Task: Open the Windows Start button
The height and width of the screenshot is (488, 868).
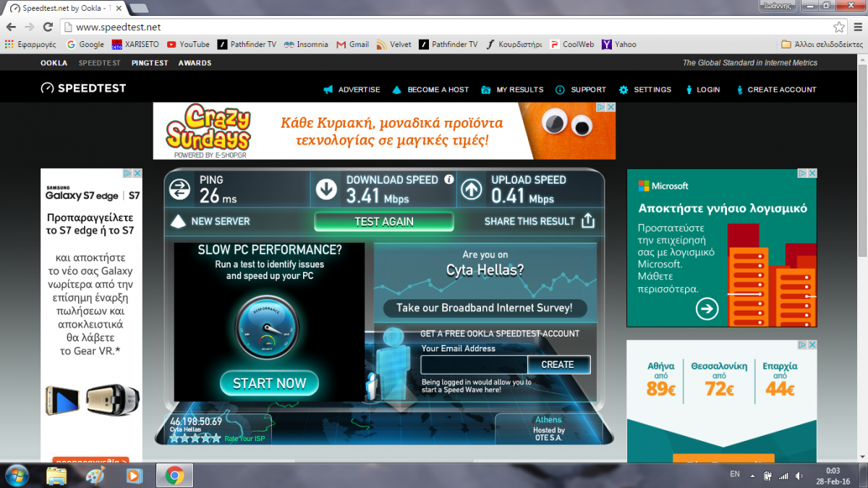Action: coord(16,476)
